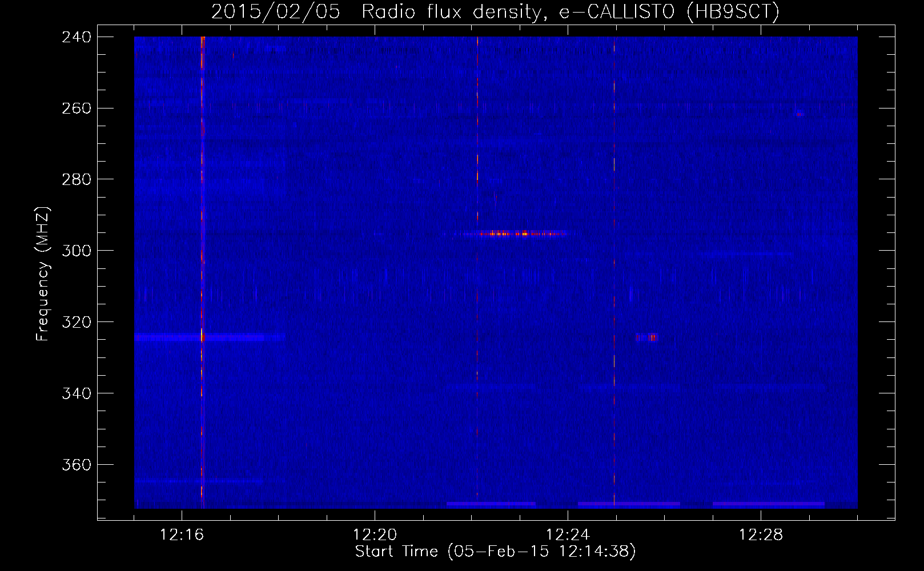Click the 12:16 time axis label

click(x=182, y=535)
